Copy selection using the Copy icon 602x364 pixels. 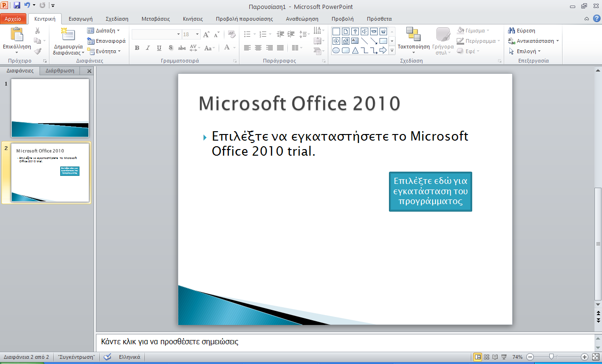[x=38, y=41]
